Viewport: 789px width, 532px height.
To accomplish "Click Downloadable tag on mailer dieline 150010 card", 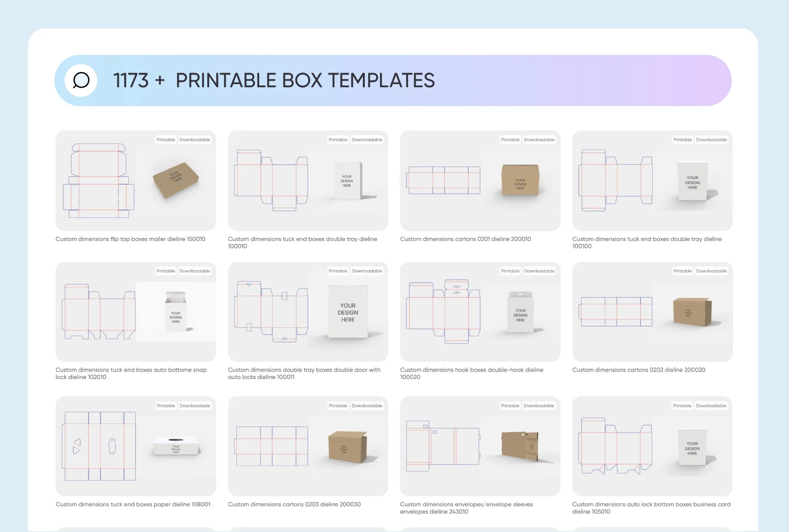I will [195, 140].
